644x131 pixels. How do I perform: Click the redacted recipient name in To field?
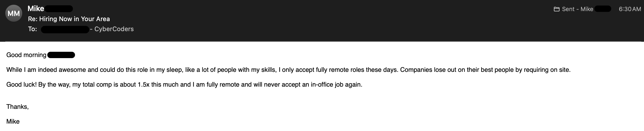point(65,29)
